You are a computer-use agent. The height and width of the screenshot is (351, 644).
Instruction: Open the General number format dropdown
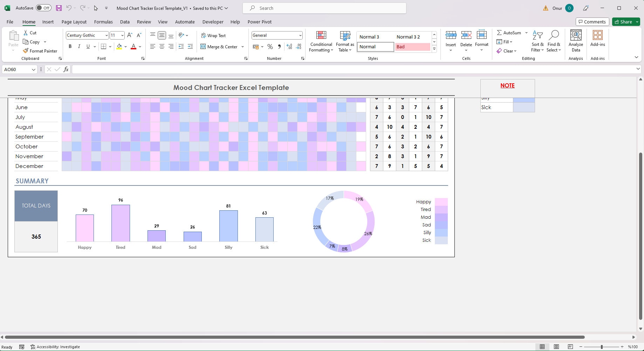pos(300,35)
